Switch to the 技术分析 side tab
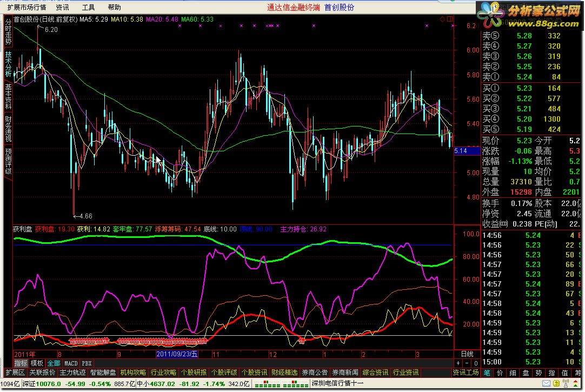 click(8, 64)
